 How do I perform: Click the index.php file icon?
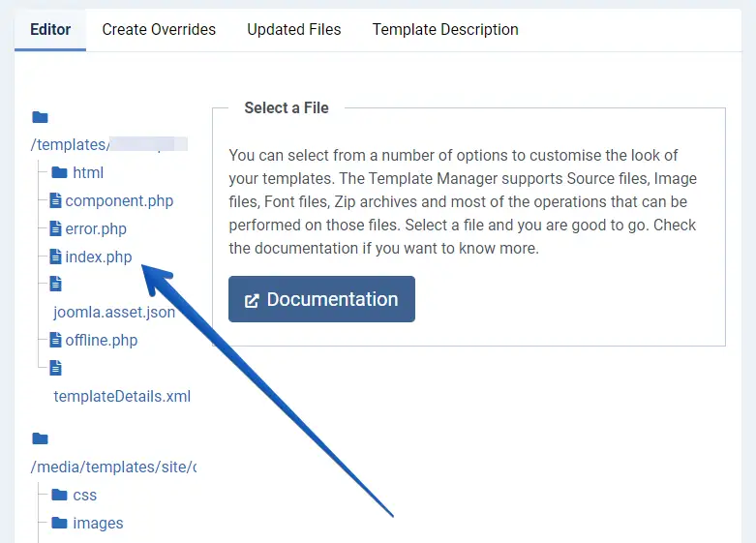pos(56,256)
